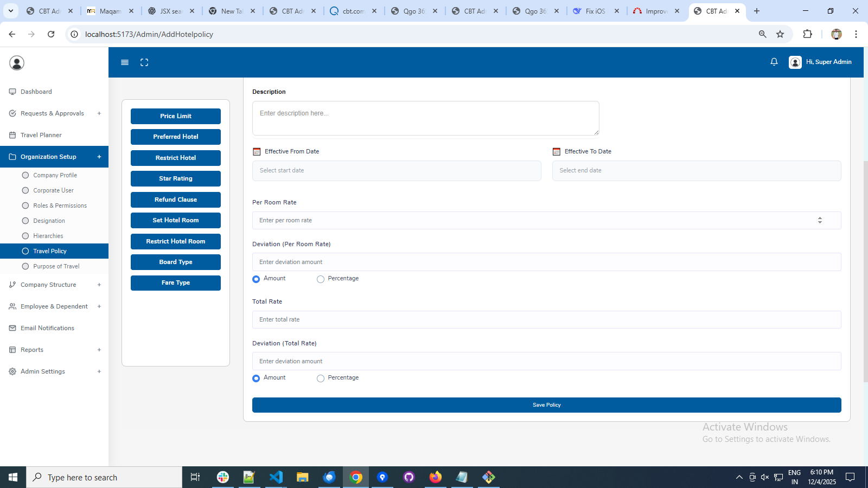Click the Description text area
Image resolution: width=868 pixels, height=488 pixels.
425,118
